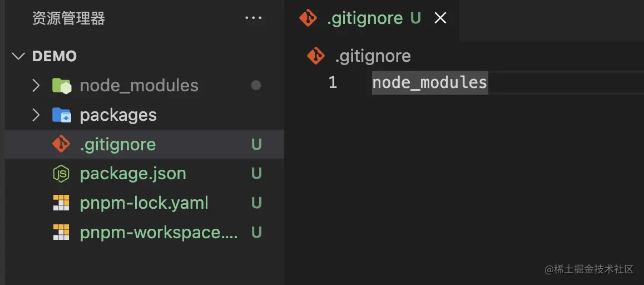Collapse the DEMO project folder
The width and height of the screenshot is (644, 285).
(19, 56)
